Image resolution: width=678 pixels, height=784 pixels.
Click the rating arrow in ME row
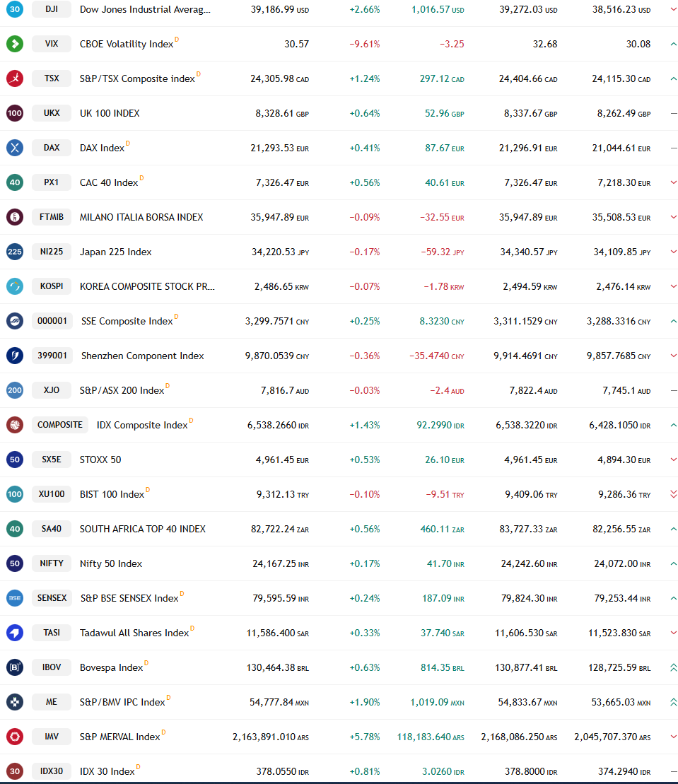coord(674,702)
